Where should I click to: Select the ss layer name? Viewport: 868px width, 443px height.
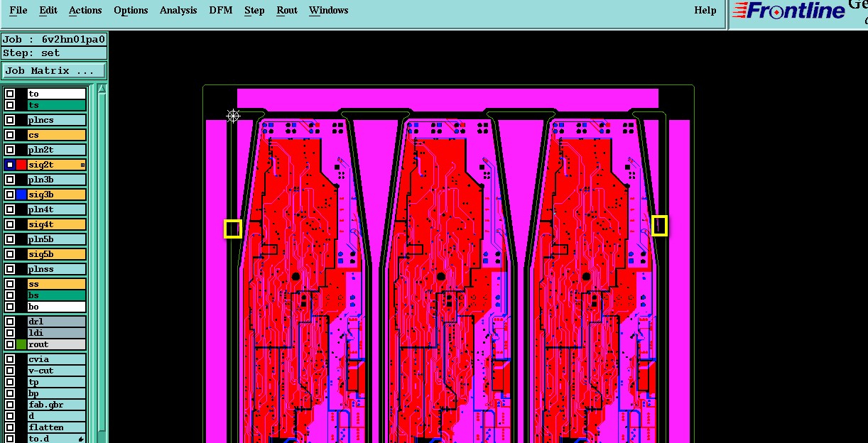[57, 284]
